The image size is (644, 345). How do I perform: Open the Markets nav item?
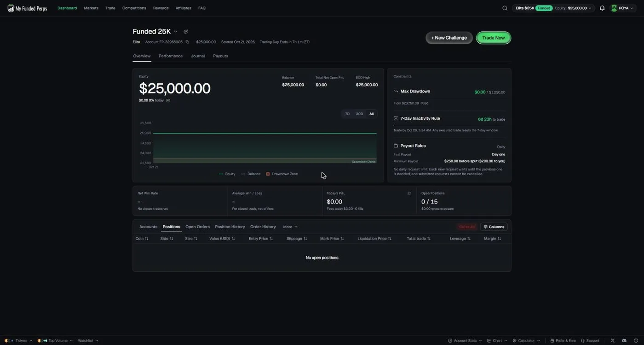(91, 8)
